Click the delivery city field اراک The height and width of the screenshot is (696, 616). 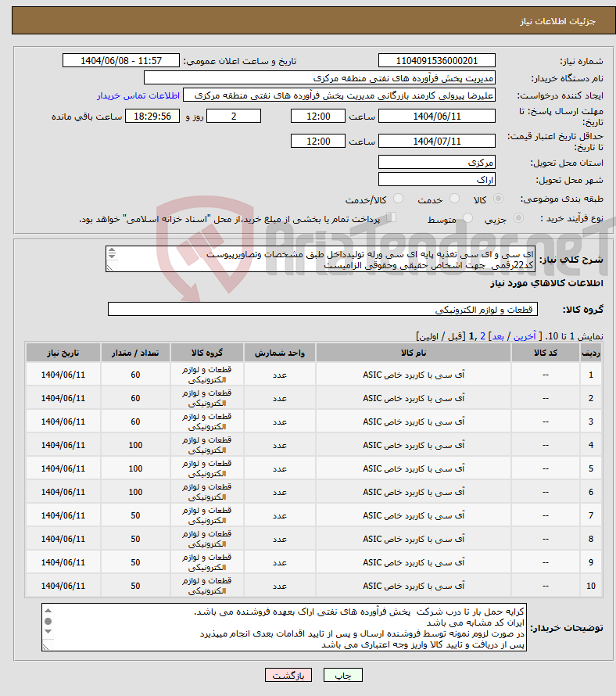[437, 180]
